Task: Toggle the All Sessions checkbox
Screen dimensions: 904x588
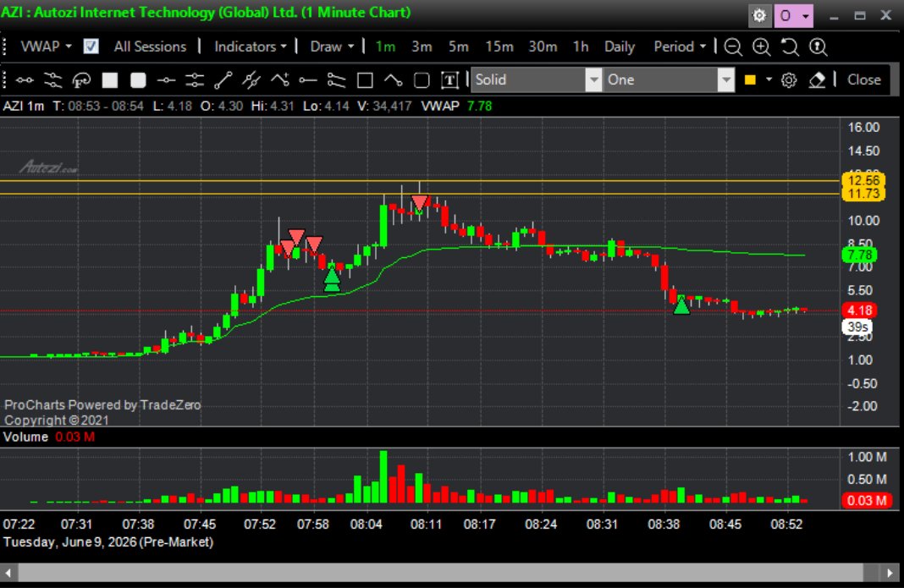Action: click(91, 47)
